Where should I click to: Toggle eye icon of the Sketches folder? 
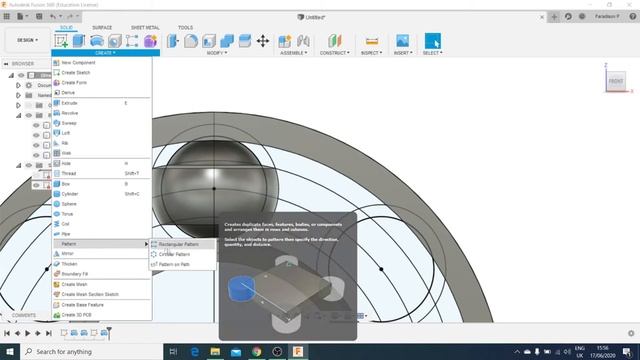29,165
